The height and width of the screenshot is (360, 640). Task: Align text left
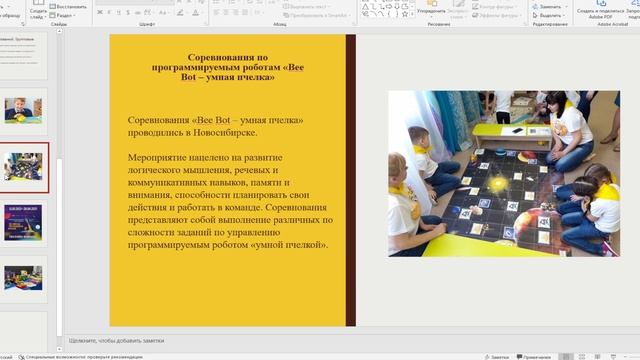coord(216,13)
